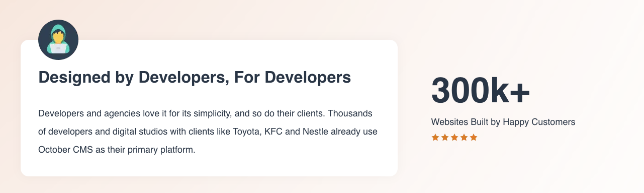
Task: Click the Designed by Developers heading
Action: [195, 78]
